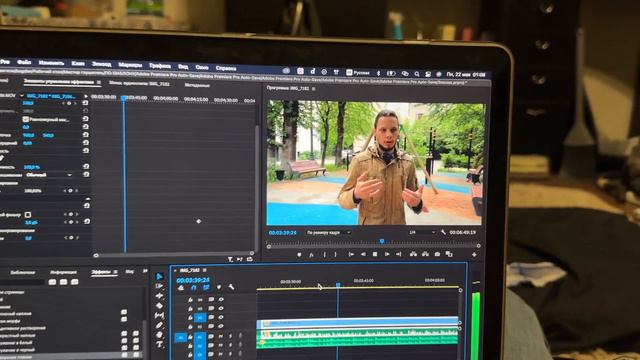Click the macOS Bluetooth status icon

coord(378,73)
